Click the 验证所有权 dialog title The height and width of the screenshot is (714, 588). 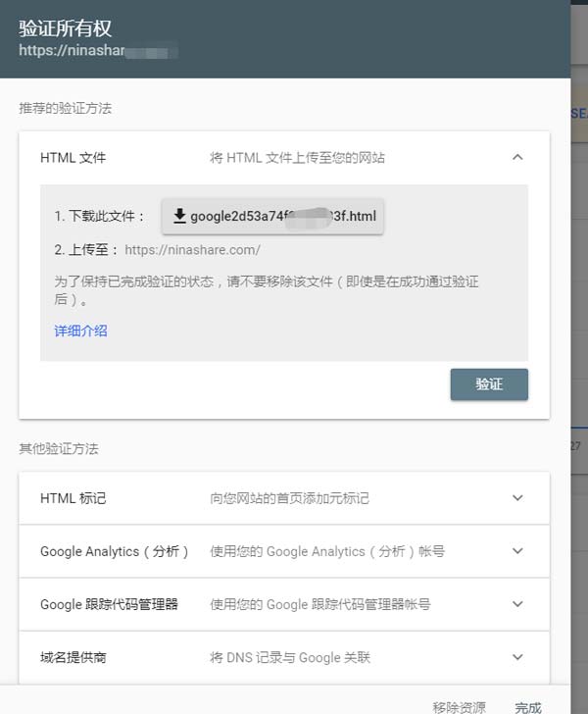click(x=65, y=28)
